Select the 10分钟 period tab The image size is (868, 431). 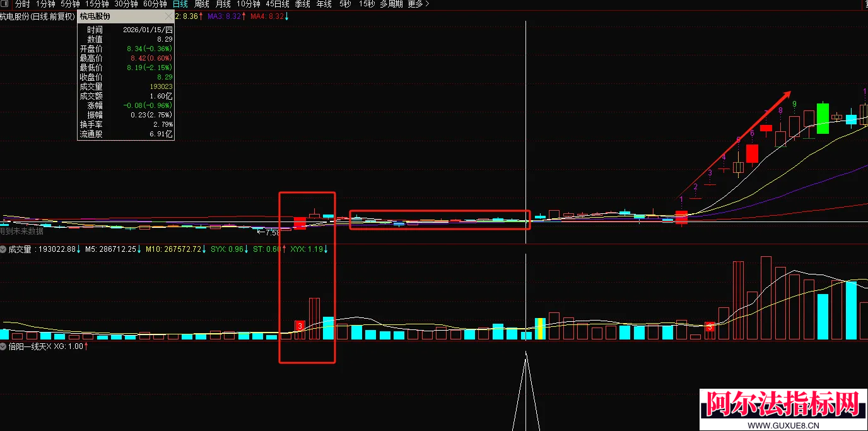249,4
